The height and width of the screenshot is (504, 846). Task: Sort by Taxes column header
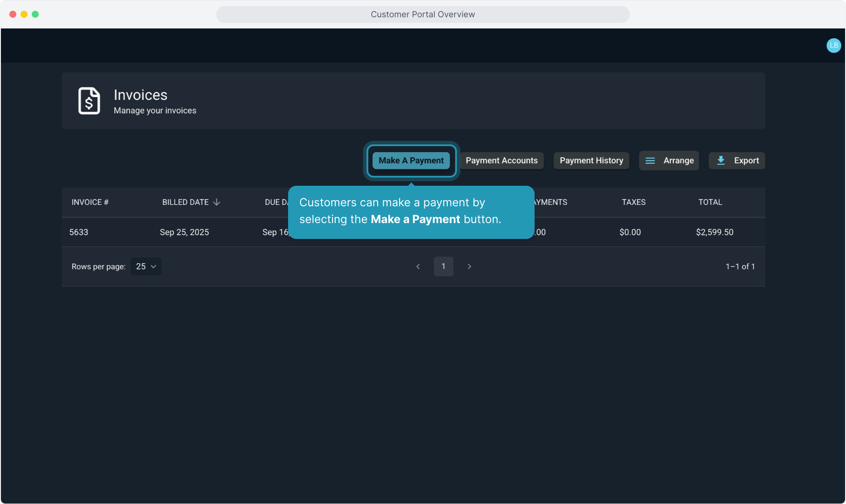tap(633, 202)
